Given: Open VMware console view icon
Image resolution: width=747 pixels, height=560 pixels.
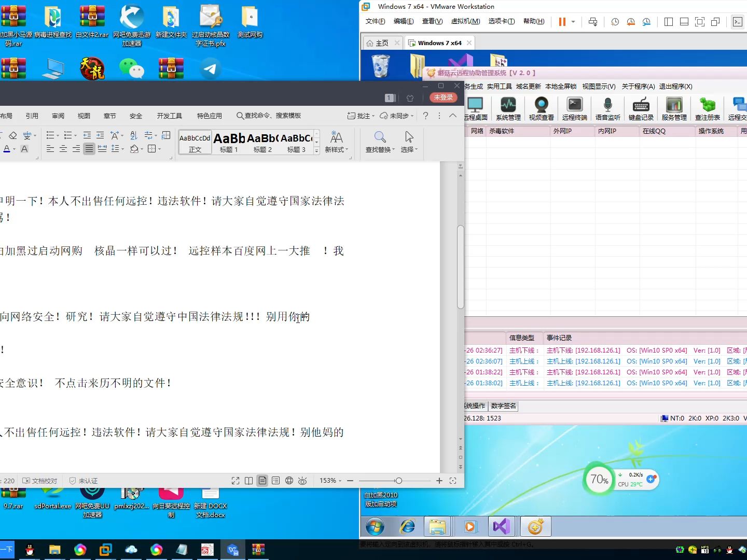Looking at the screenshot, I should (738, 22).
